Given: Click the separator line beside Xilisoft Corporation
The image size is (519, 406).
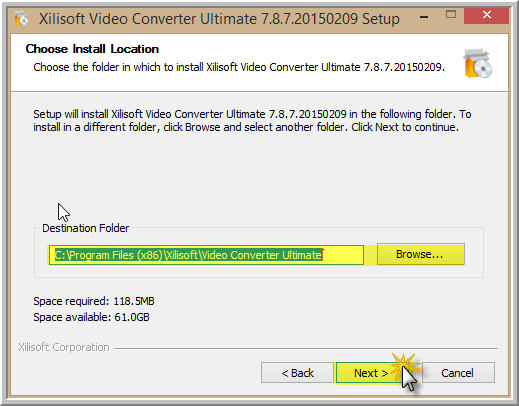Looking at the screenshot, I should 306,348.
